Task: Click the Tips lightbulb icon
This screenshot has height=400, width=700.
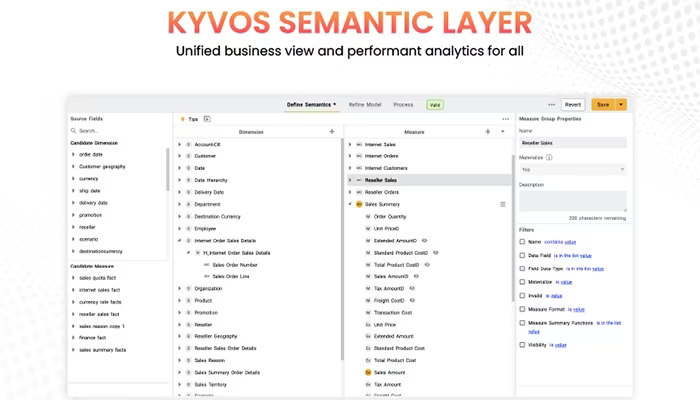Action: (182, 119)
